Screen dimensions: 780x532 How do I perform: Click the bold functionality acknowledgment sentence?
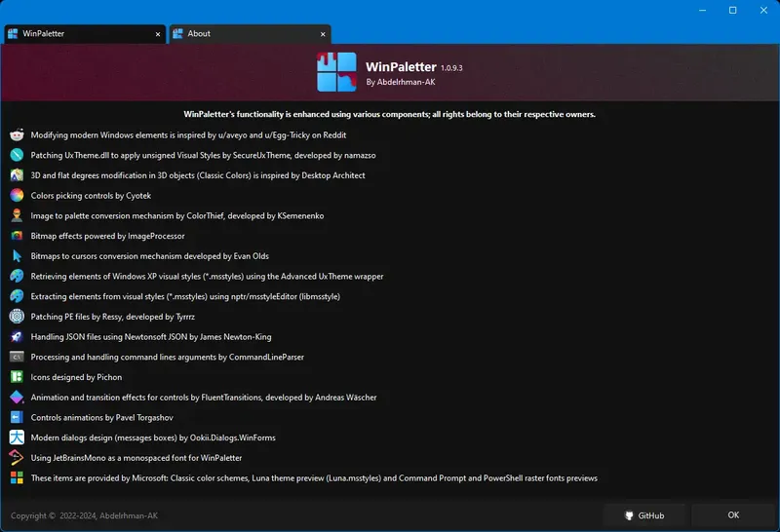click(389, 114)
